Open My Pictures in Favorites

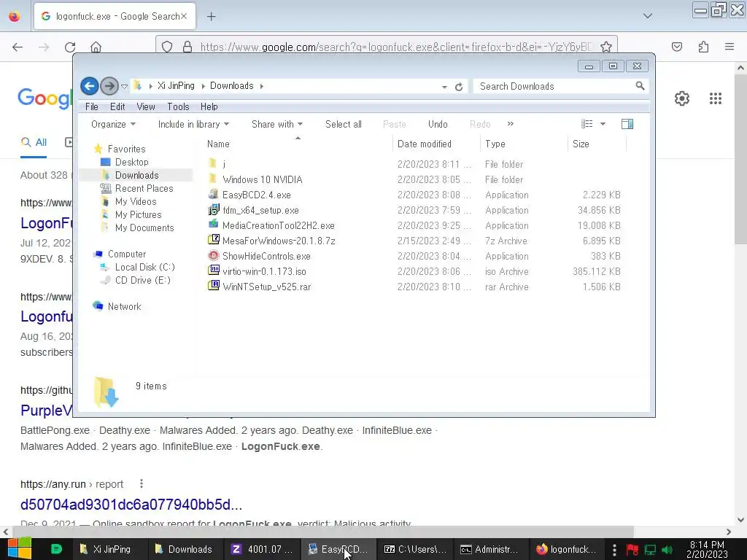coord(138,214)
